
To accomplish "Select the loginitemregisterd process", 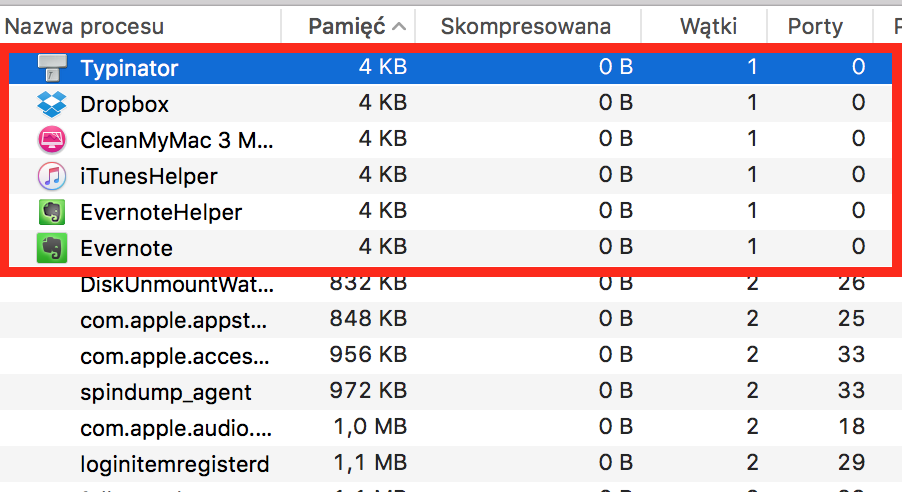I will click(451, 464).
